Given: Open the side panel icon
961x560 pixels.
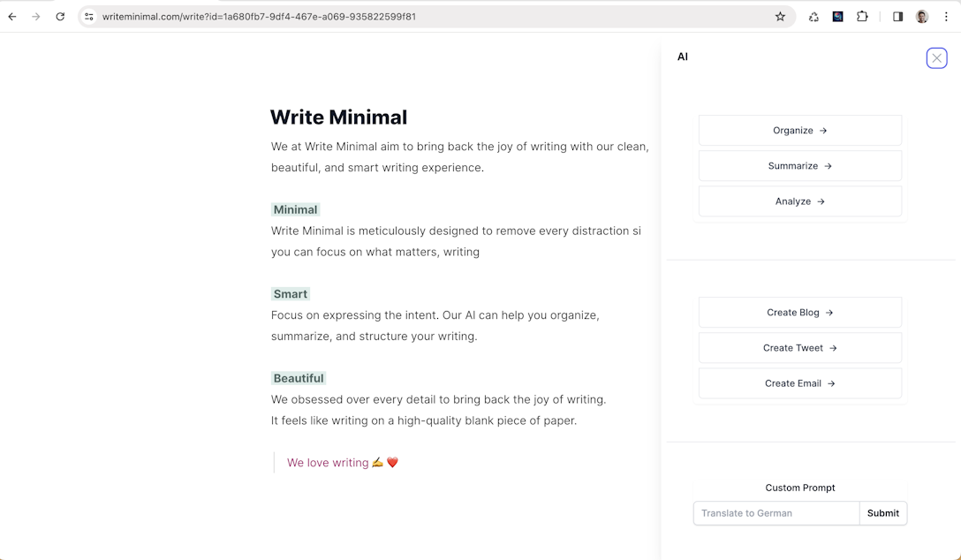Looking at the screenshot, I should pyautogui.click(x=897, y=16).
